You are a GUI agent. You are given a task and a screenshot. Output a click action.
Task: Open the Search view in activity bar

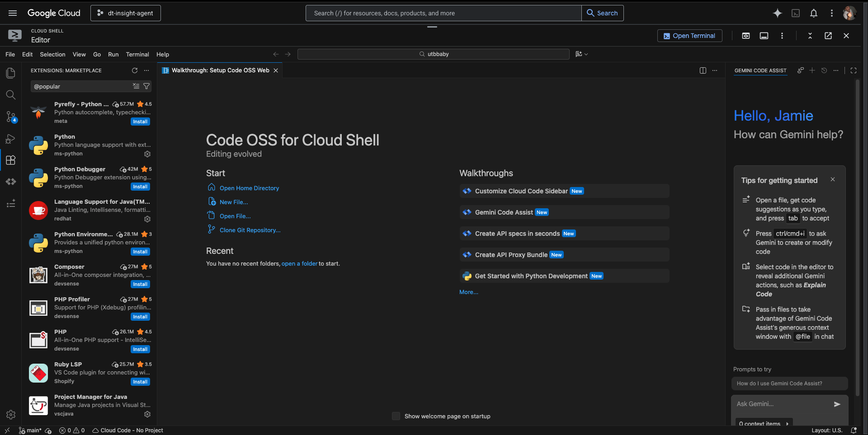coord(11,95)
